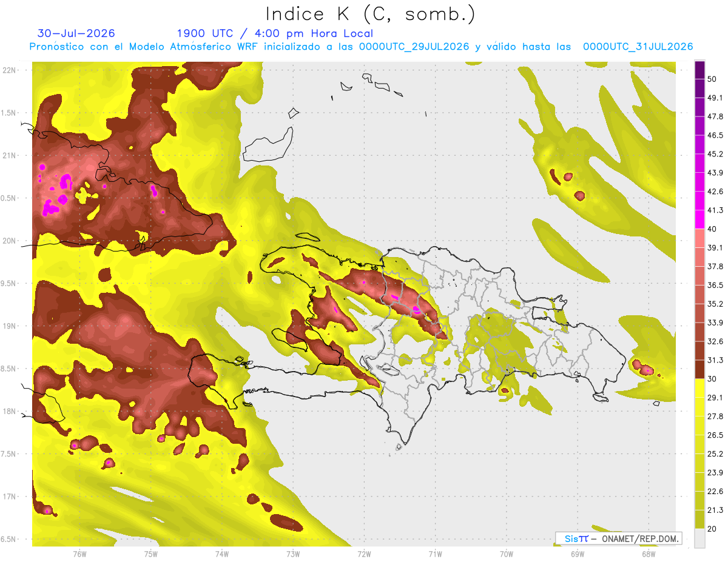Click the "73W" longitude axis label

click(293, 554)
